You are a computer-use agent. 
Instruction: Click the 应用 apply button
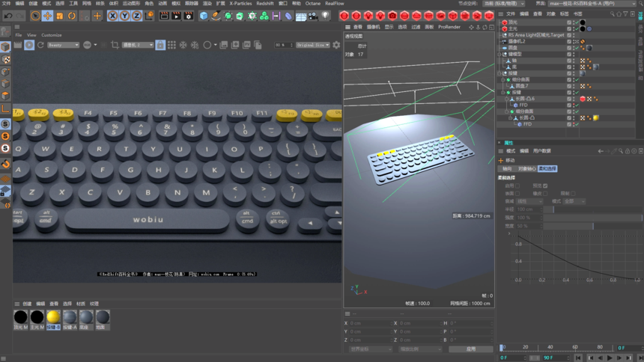pos(471,349)
